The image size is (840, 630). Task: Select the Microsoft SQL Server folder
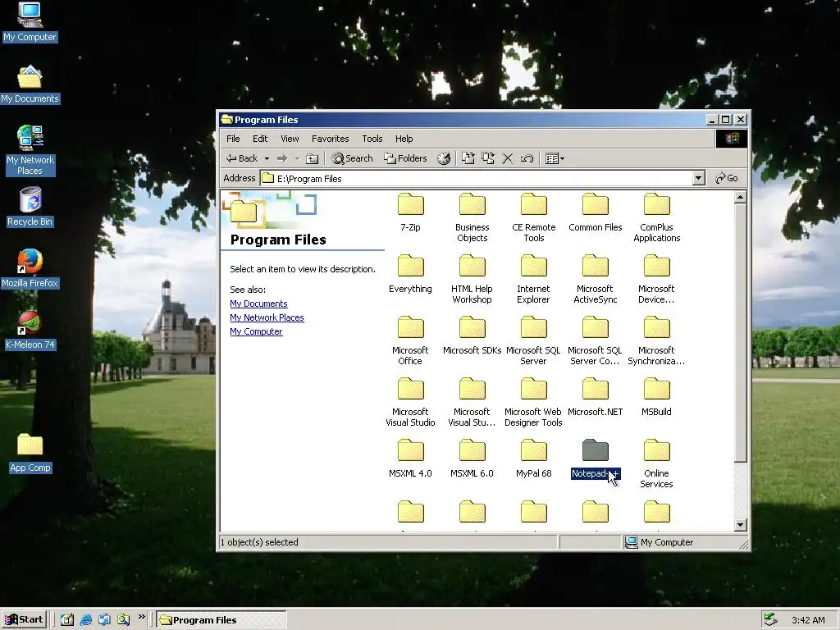533,341
